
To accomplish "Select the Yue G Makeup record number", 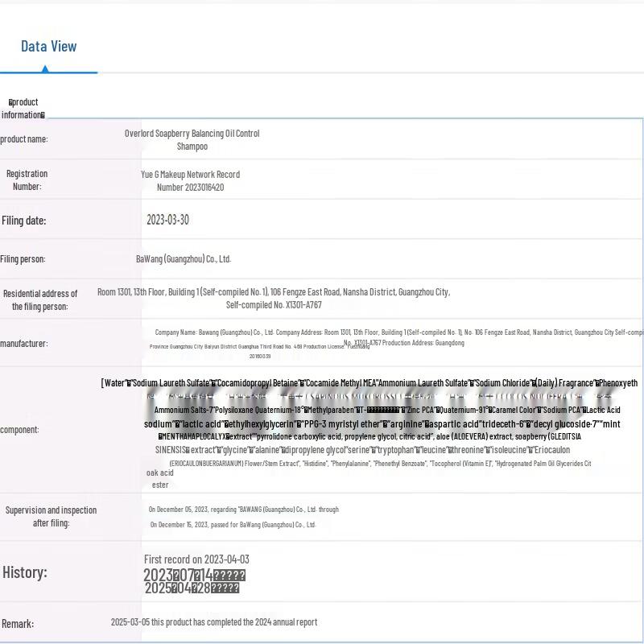I will (190, 181).
